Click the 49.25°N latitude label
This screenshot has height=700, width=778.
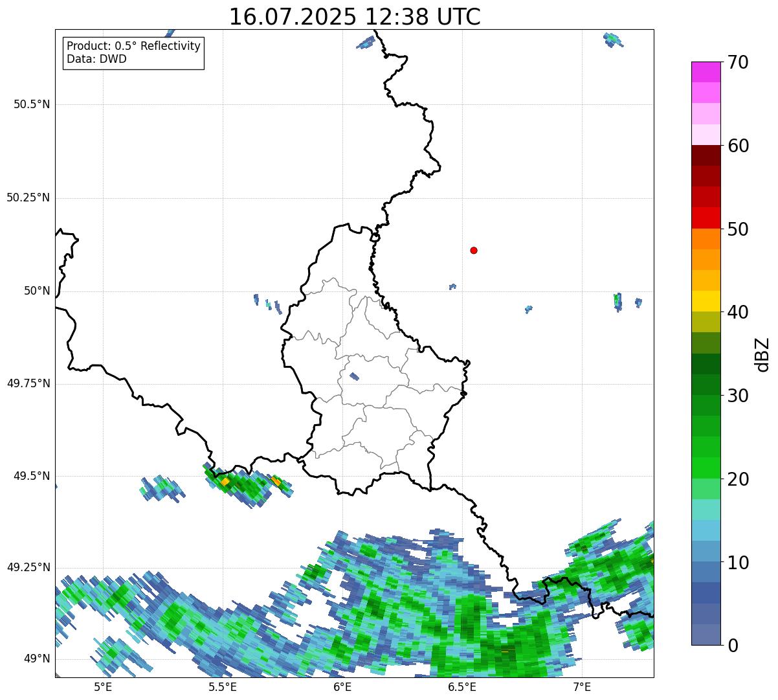(28, 567)
